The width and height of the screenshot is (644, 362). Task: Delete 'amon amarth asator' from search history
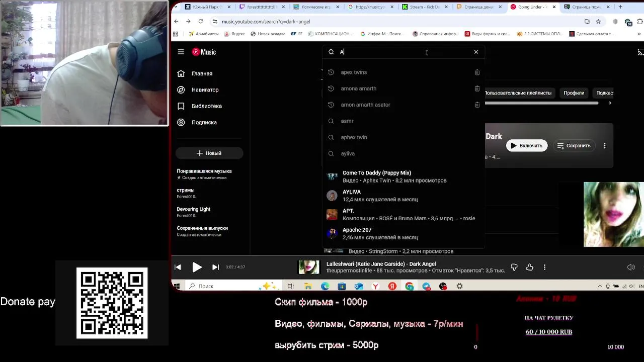pos(477,105)
